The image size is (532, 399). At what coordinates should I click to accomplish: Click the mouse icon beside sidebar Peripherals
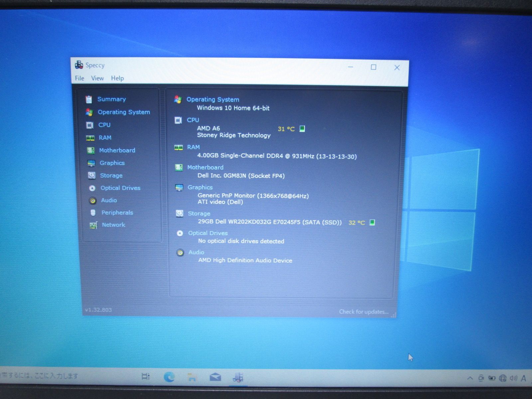[x=93, y=212]
